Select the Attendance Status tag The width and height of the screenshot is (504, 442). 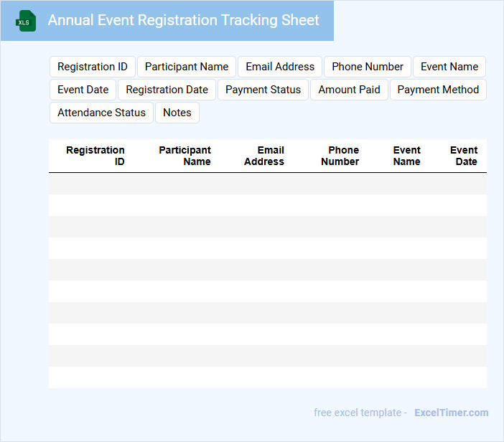coord(101,113)
